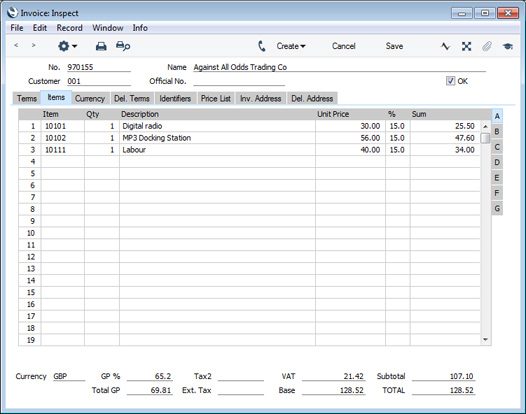Click the printer icon
This screenshot has height=414, width=526.
[101, 46]
